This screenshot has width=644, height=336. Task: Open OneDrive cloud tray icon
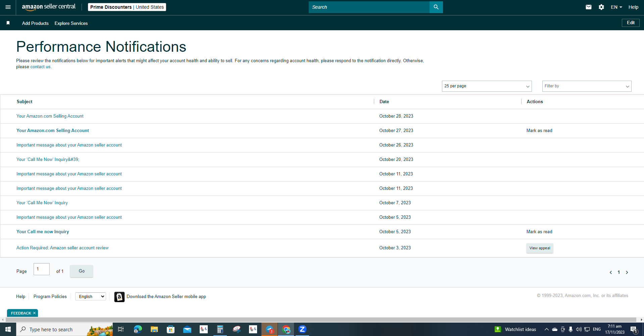[x=555, y=329]
